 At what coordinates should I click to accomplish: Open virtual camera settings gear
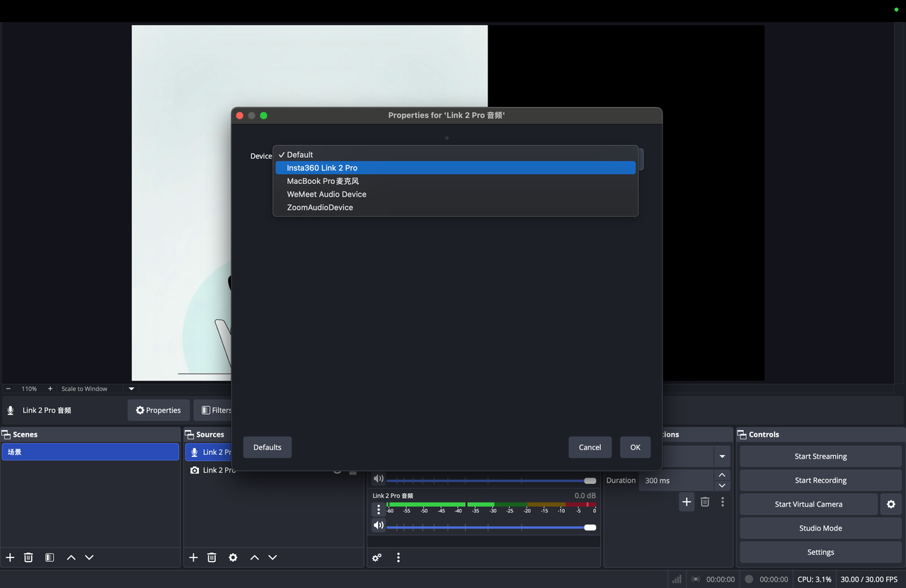(x=890, y=505)
